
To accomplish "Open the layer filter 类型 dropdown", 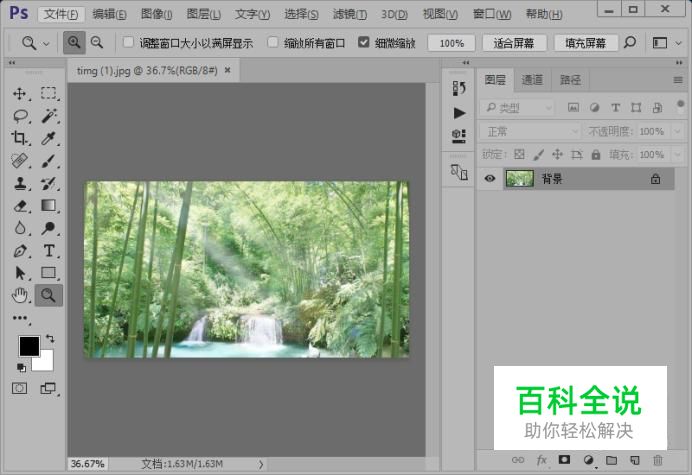I will (x=516, y=107).
